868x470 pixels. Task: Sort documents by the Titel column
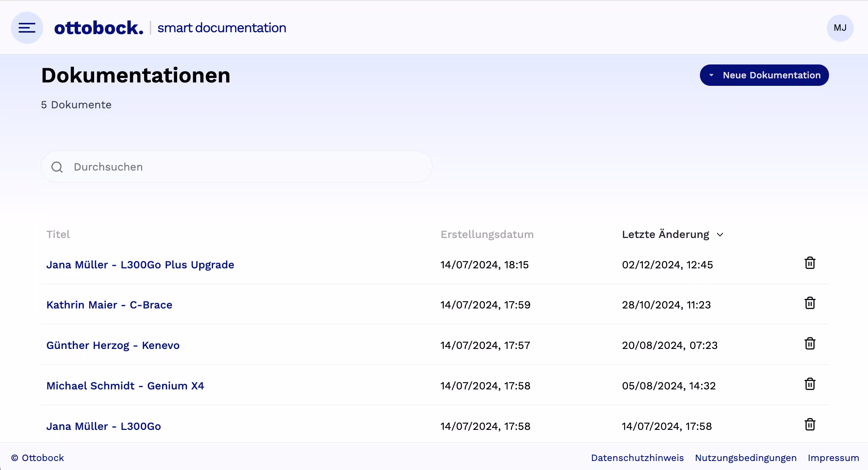point(58,234)
